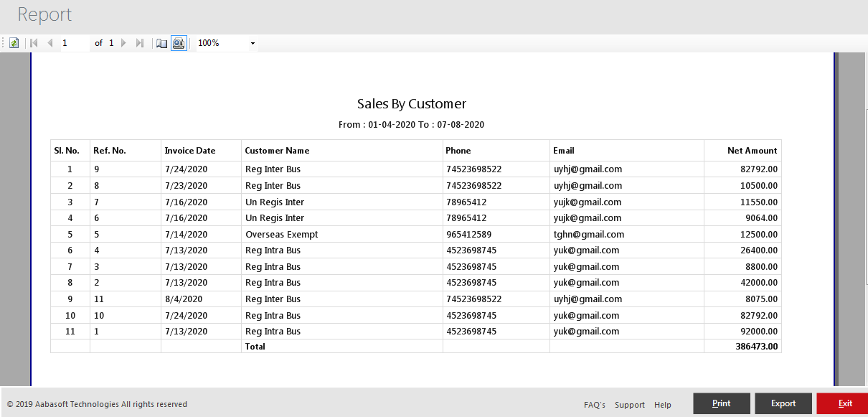Click the Print button
Screen dimensions: 868x417
tap(721, 403)
